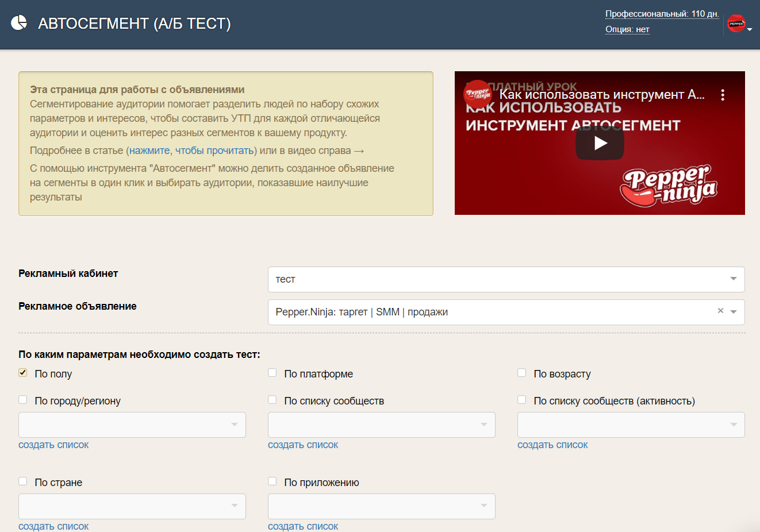Viewport: 760px width, 532px height.
Task: Click the pie chart logo icon in header
Action: [19, 22]
